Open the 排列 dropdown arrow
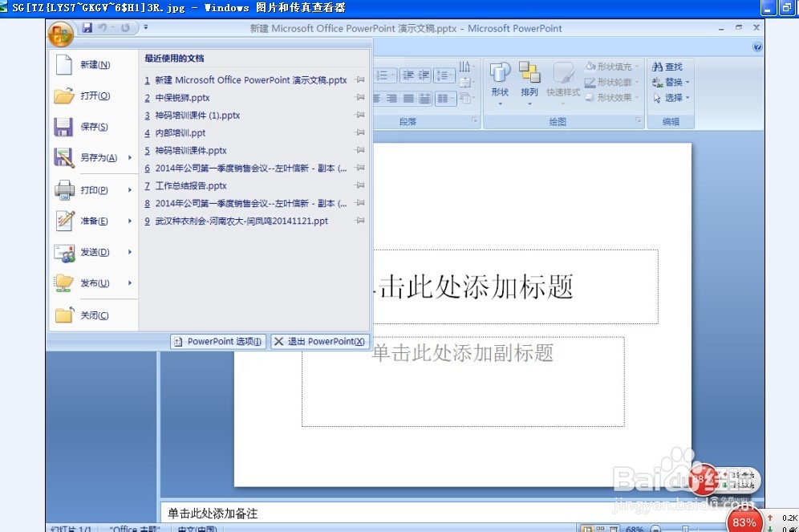Viewport: 799px width, 532px height. tap(529, 104)
